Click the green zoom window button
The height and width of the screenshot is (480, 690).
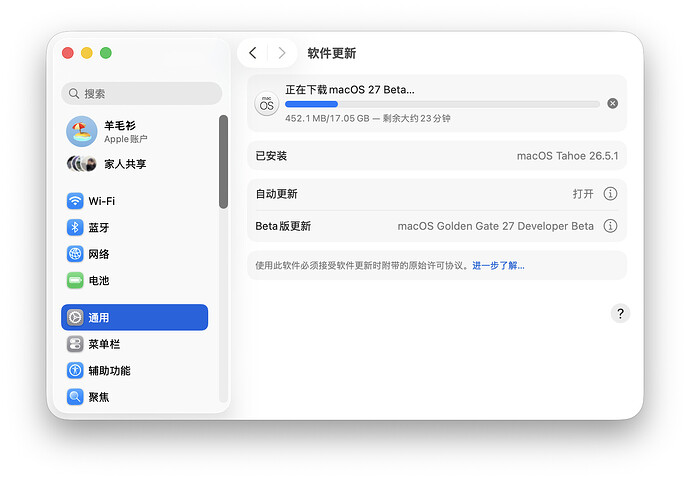pos(106,53)
